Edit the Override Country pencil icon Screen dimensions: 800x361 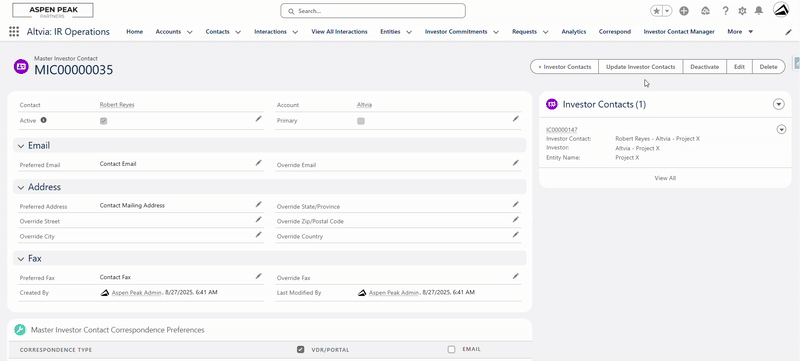516,234
